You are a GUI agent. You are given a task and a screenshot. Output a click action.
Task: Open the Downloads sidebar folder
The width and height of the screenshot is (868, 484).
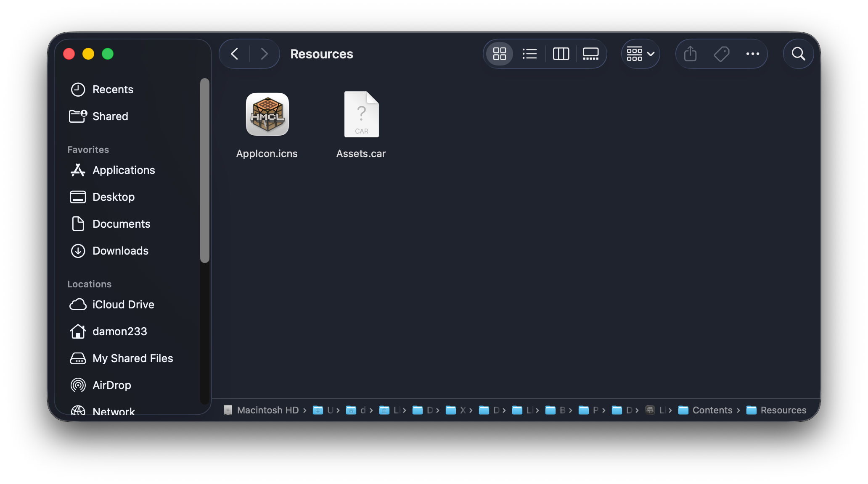point(120,251)
